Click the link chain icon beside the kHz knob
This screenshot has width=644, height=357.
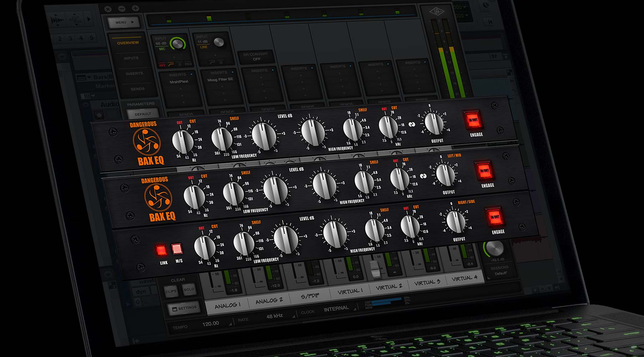pyautogui.click(x=412, y=124)
